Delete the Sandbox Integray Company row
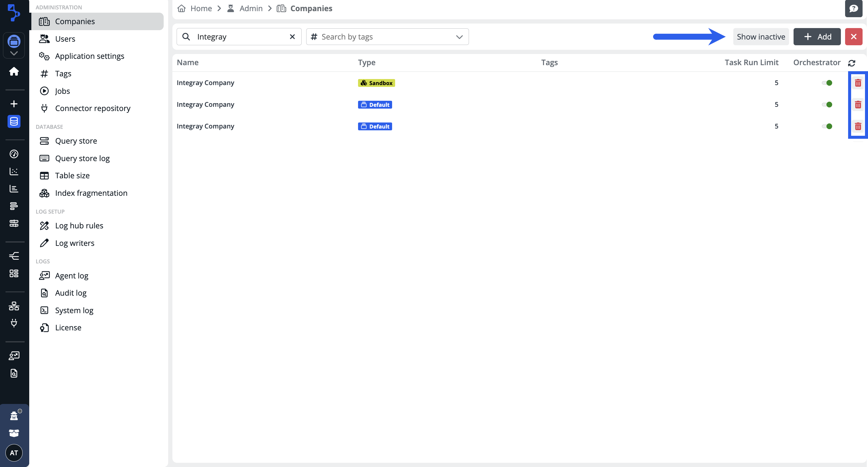This screenshot has height=467, width=868. [x=857, y=83]
